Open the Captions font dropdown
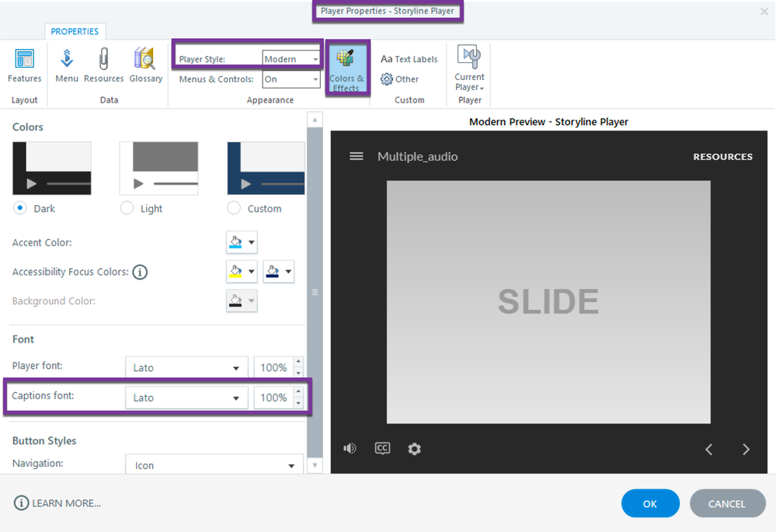776x532 pixels. point(186,398)
